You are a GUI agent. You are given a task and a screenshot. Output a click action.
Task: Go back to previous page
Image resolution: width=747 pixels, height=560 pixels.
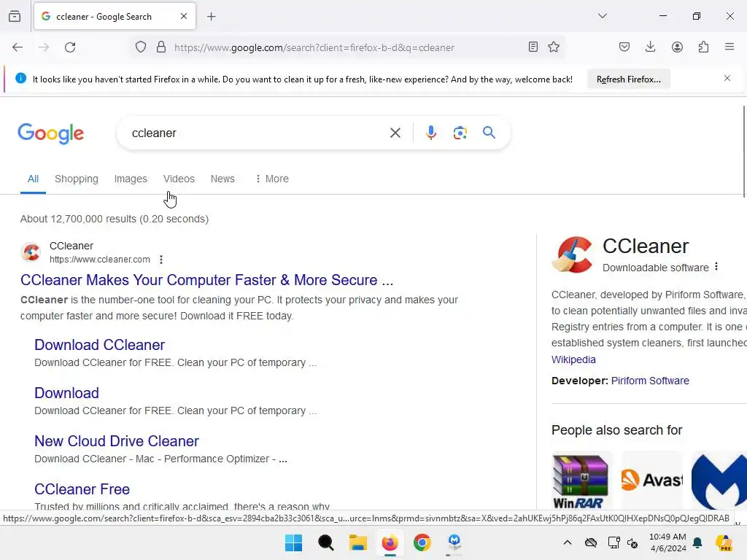coord(18,47)
